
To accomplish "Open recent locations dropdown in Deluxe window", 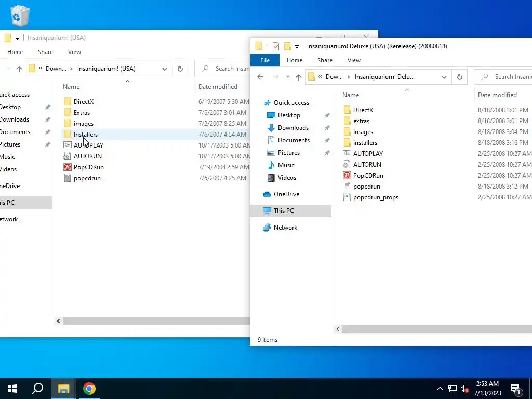I will pos(288,77).
